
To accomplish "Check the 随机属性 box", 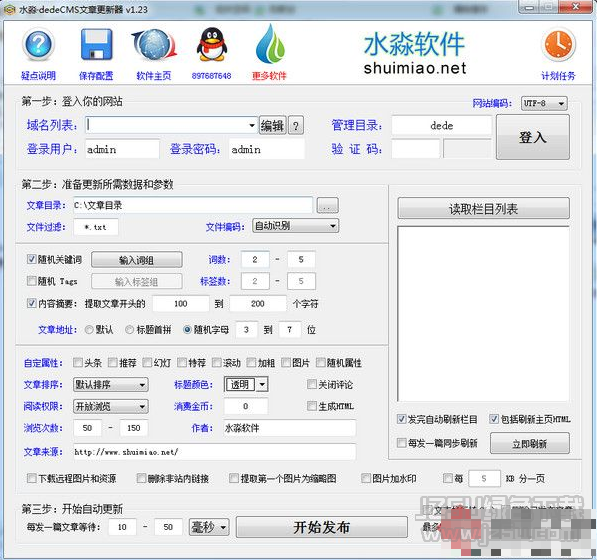I will click(x=320, y=362).
